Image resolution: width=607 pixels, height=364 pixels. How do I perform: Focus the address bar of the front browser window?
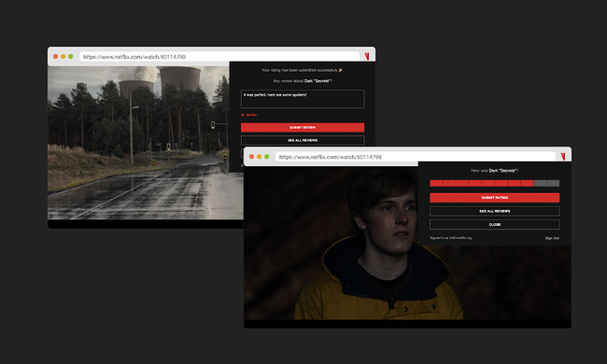tap(416, 157)
